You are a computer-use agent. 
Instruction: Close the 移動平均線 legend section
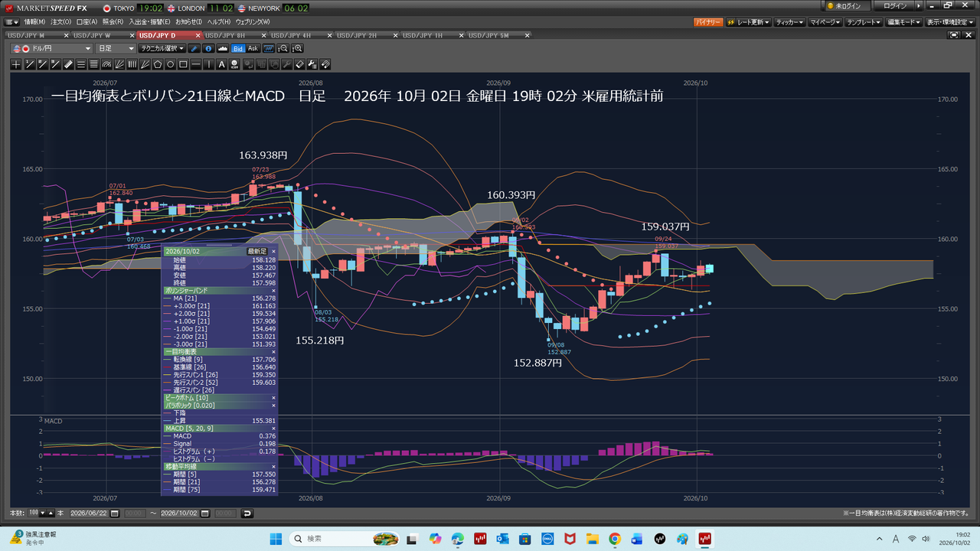tap(273, 466)
